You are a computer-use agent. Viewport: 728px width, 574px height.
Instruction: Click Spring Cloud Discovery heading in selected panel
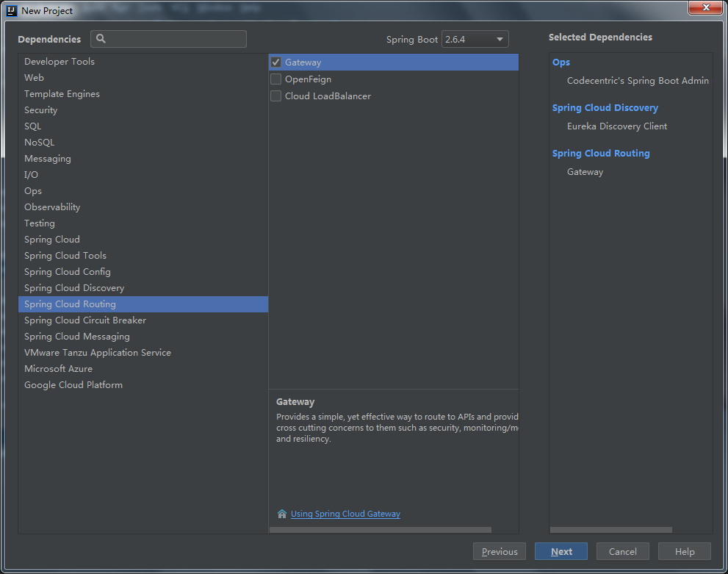click(x=605, y=108)
